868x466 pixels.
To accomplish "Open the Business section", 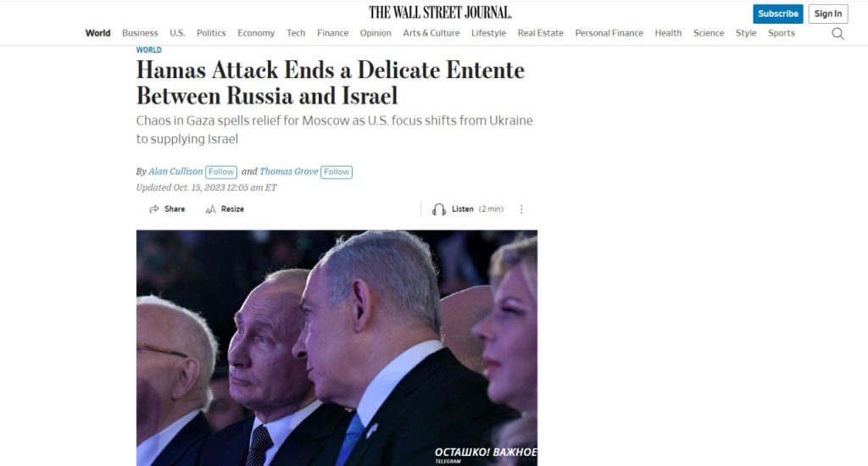I will click(x=140, y=33).
